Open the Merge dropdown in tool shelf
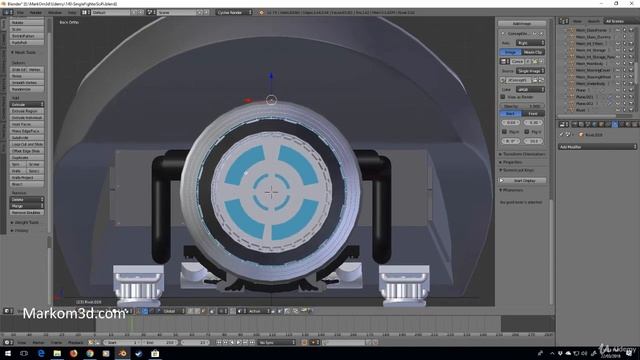 point(27,206)
